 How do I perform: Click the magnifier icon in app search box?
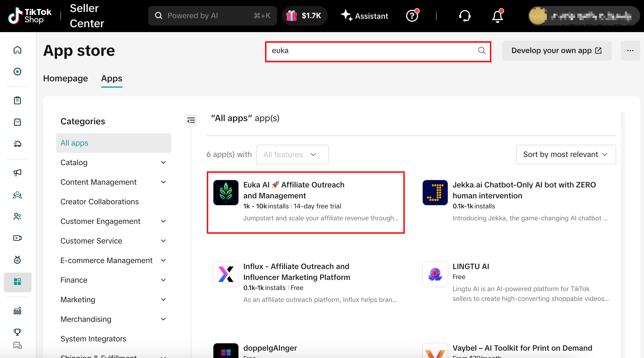coord(482,51)
